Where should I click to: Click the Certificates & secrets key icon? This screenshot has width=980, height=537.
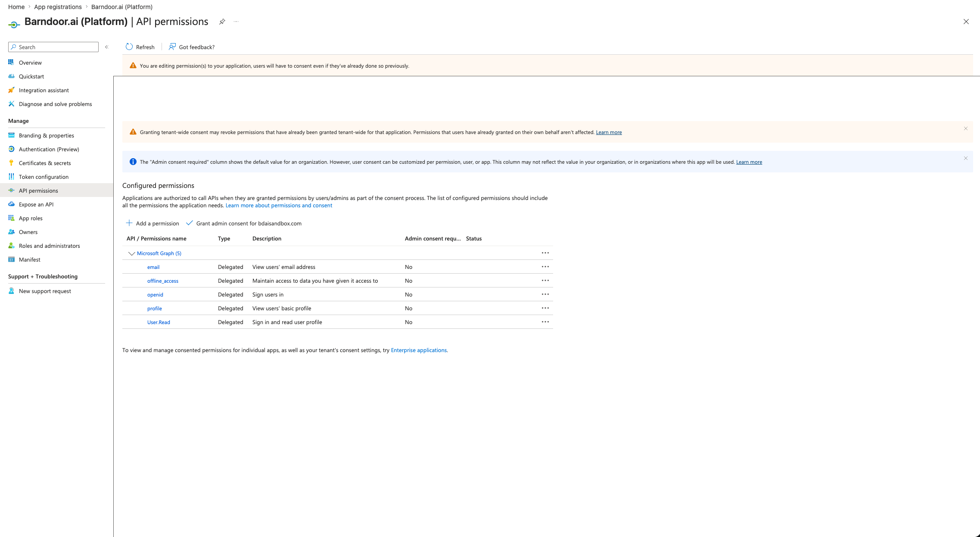[11, 163]
